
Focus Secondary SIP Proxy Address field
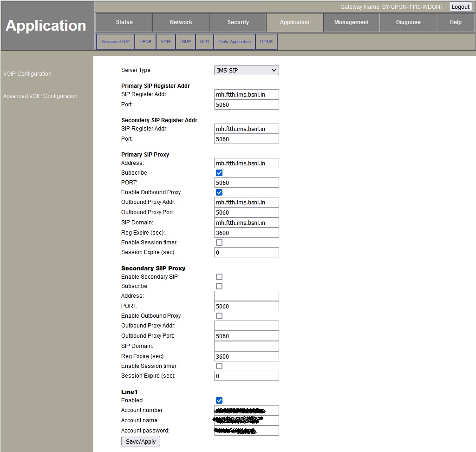pos(246,296)
